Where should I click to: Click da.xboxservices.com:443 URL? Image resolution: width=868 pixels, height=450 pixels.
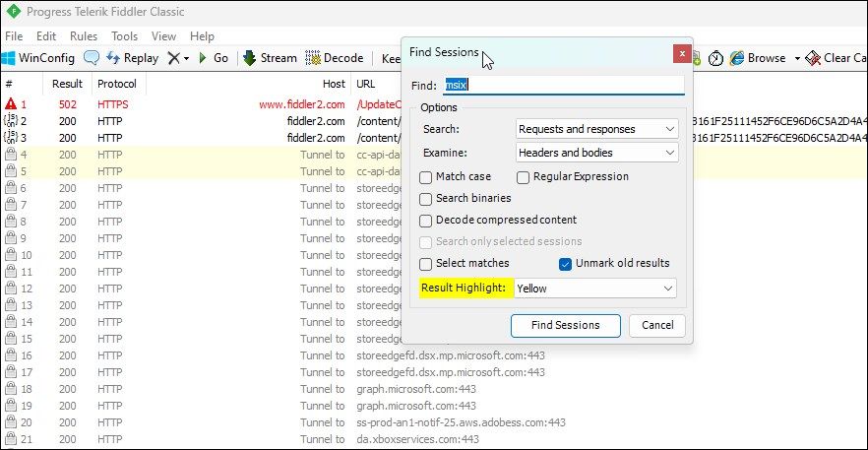pos(417,439)
